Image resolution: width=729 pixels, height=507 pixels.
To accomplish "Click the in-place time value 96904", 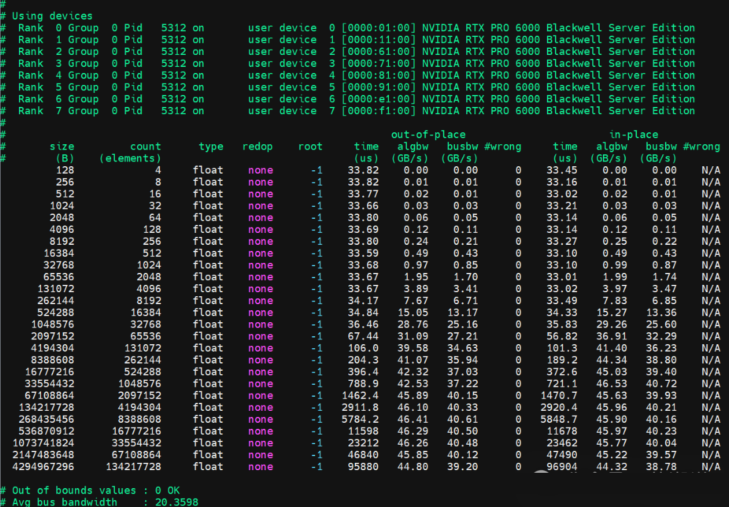I will tap(563, 466).
